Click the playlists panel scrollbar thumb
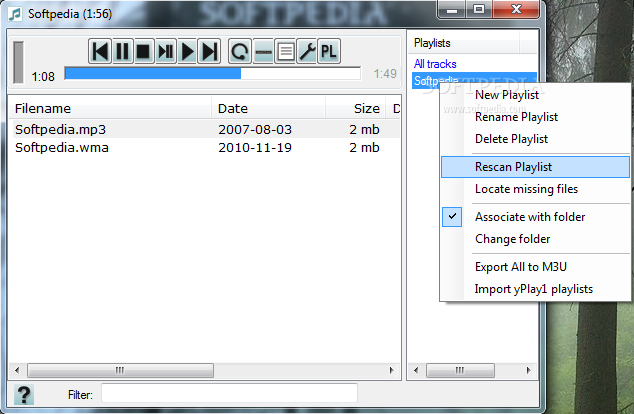Image resolution: width=634 pixels, height=414 pixels. [x=460, y=370]
